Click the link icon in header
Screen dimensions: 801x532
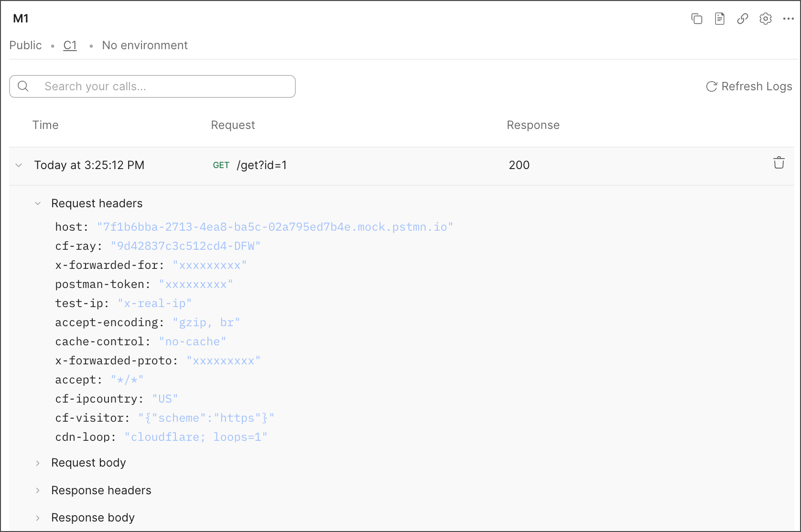click(742, 19)
